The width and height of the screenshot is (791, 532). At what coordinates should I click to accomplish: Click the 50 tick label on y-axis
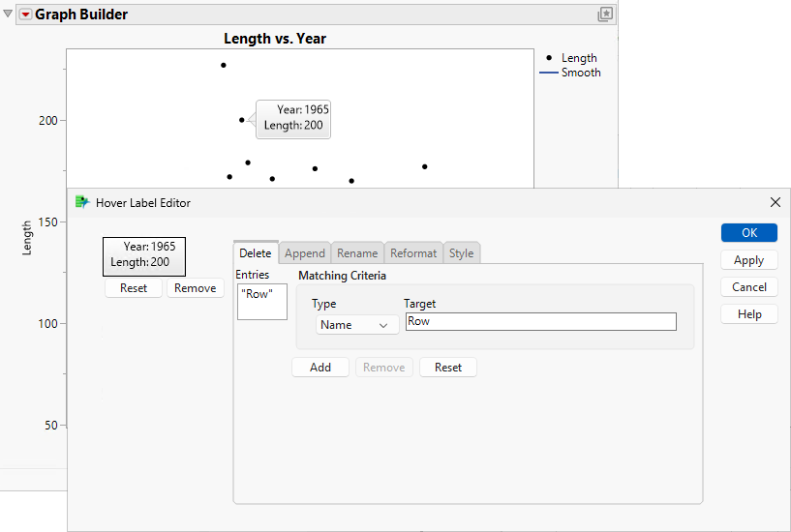[51, 426]
